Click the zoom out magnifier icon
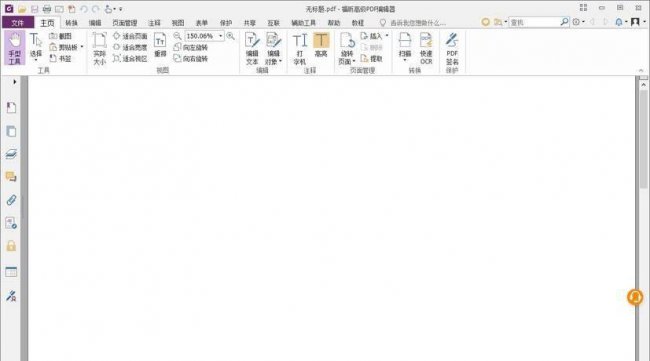 (x=177, y=36)
